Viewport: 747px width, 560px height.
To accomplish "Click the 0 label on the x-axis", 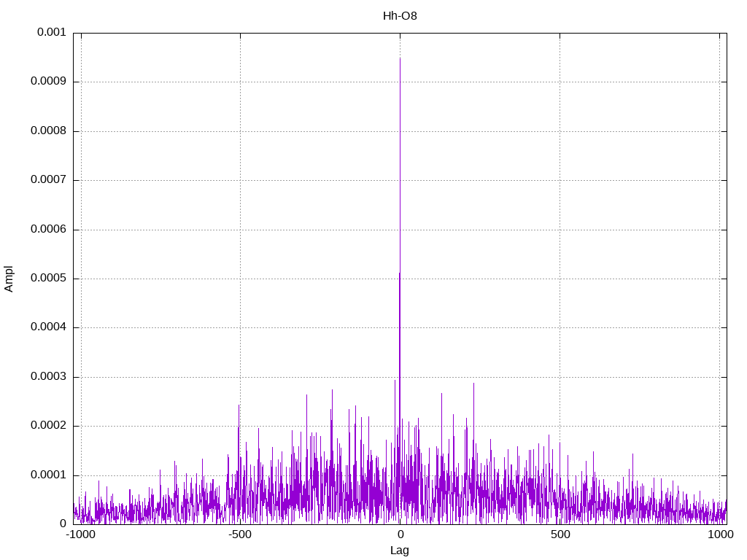I will (400, 534).
